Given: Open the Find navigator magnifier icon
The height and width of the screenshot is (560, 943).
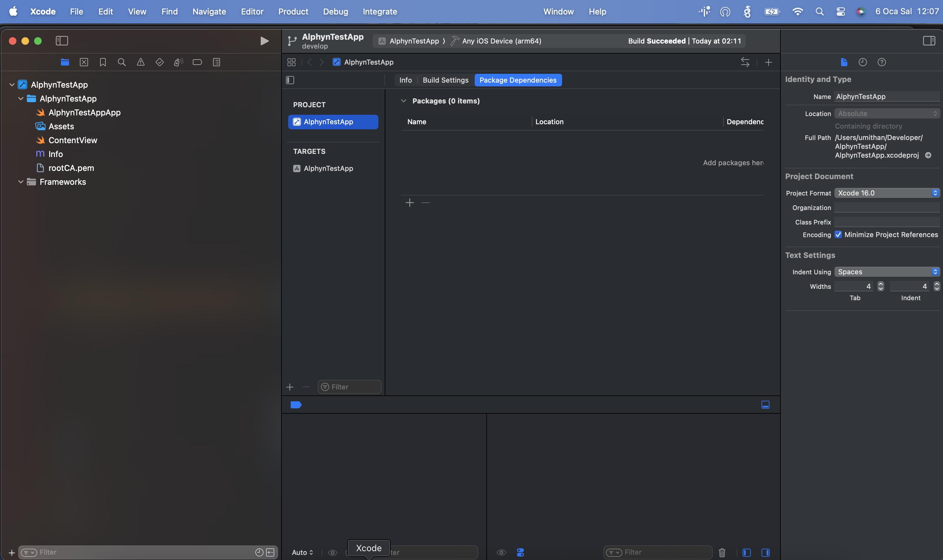Looking at the screenshot, I should coord(122,62).
